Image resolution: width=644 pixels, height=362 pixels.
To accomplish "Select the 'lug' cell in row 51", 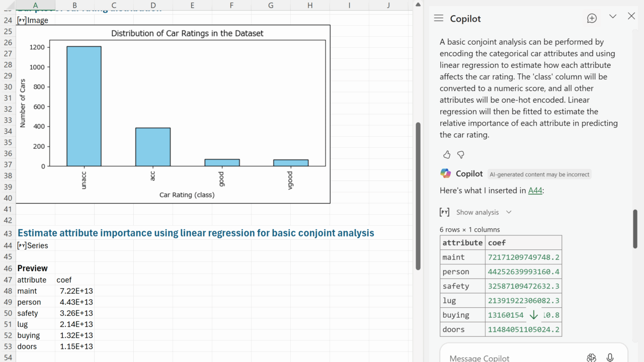I will [35, 324].
